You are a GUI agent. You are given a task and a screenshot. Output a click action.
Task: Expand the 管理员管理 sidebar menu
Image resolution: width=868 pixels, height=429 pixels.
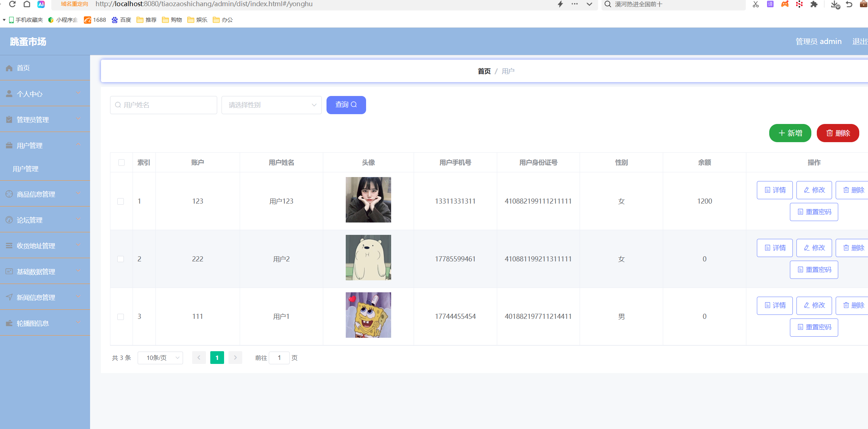coord(45,120)
